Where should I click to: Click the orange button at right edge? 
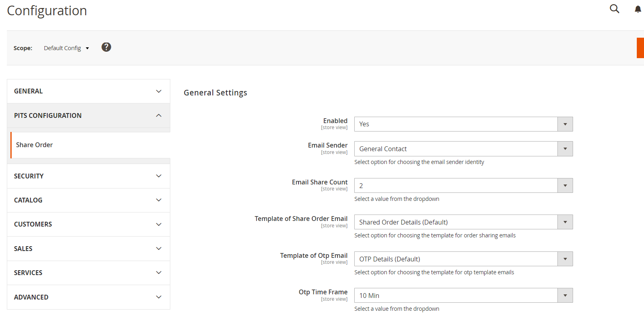(x=640, y=48)
